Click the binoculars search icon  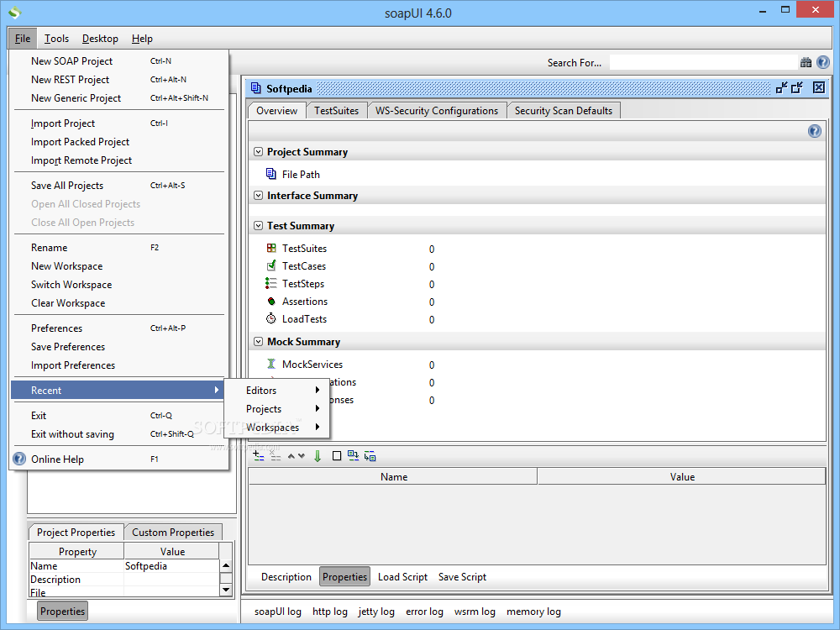pyautogui.click(x=806, y=63)
